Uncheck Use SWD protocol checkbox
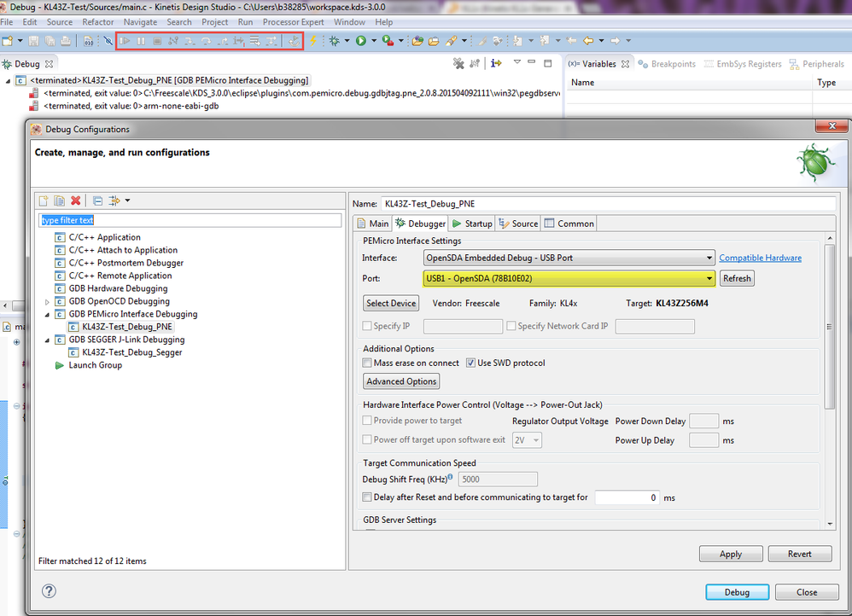This screenshot has width=852, height=616. point(470,363)
